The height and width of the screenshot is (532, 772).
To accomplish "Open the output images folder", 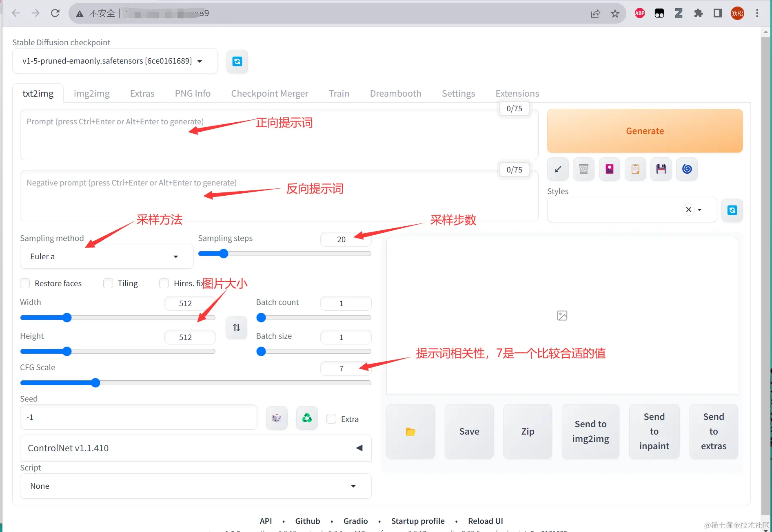I will 410,431.
